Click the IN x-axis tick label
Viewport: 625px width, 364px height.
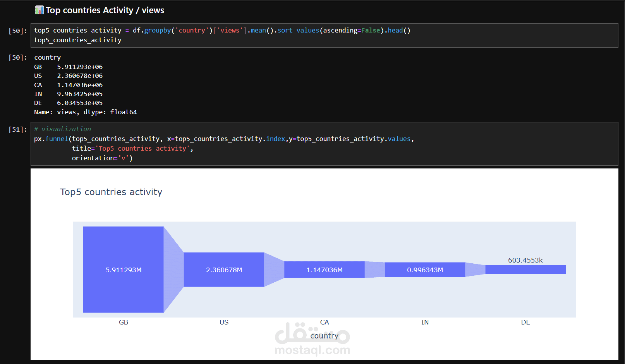[425, 322]
